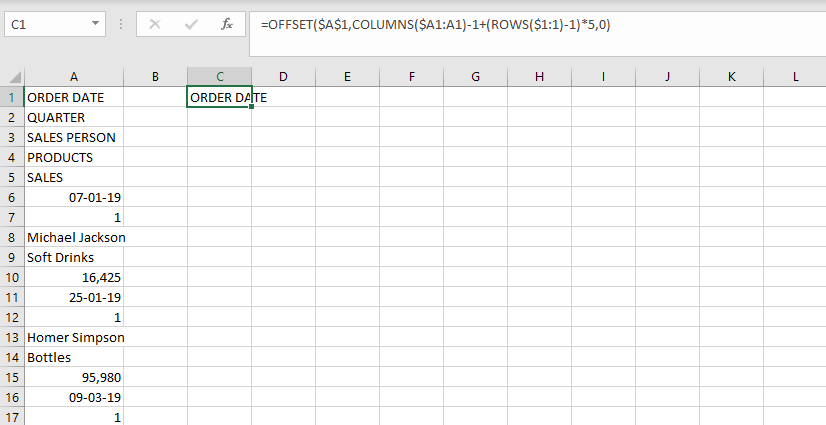Select the column H header
The image size is (826, 425).
click(x=539, y=77)
